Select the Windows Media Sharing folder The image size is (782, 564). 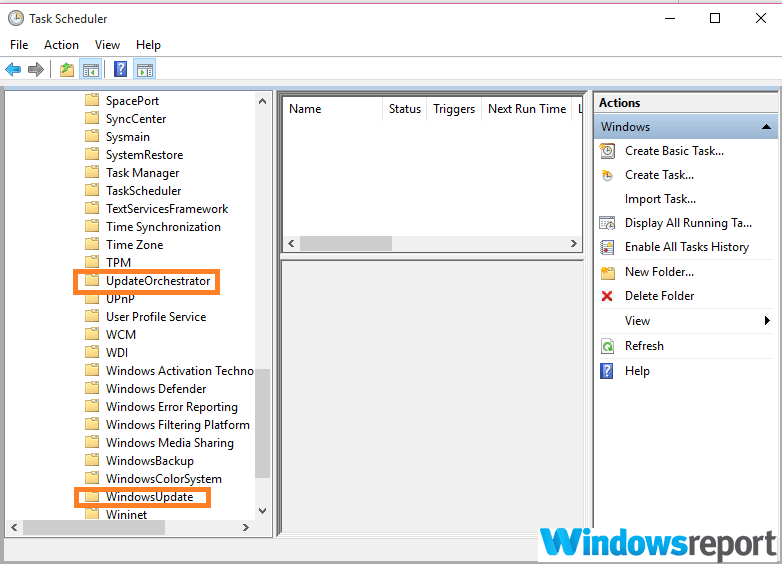[x=170, y=442]
